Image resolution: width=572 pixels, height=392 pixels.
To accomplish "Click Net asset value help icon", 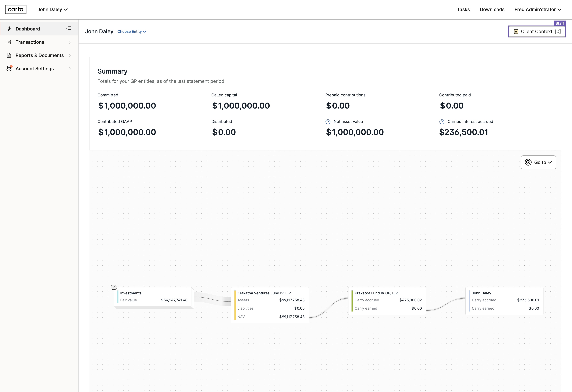I will (328, 122).
